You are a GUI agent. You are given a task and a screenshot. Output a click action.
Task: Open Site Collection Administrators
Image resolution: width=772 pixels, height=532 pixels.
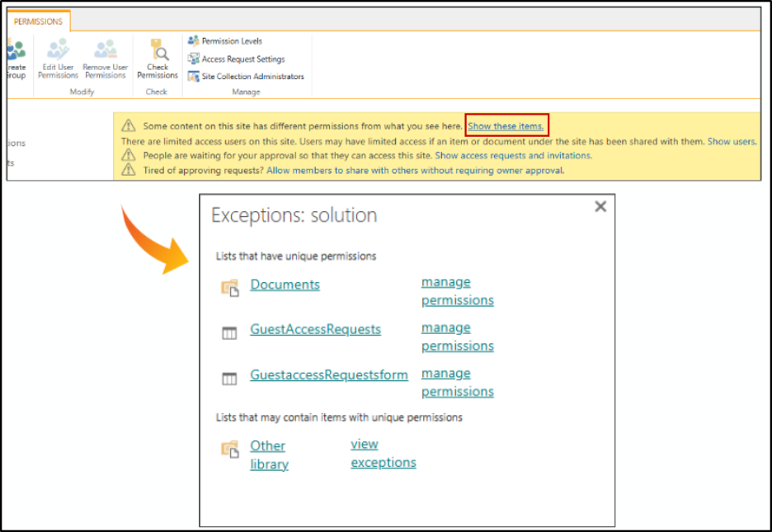(252, 77)
